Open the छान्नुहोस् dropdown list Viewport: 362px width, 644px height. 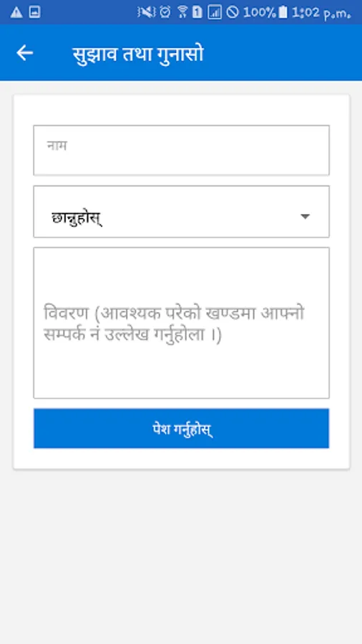coord(181,212)
